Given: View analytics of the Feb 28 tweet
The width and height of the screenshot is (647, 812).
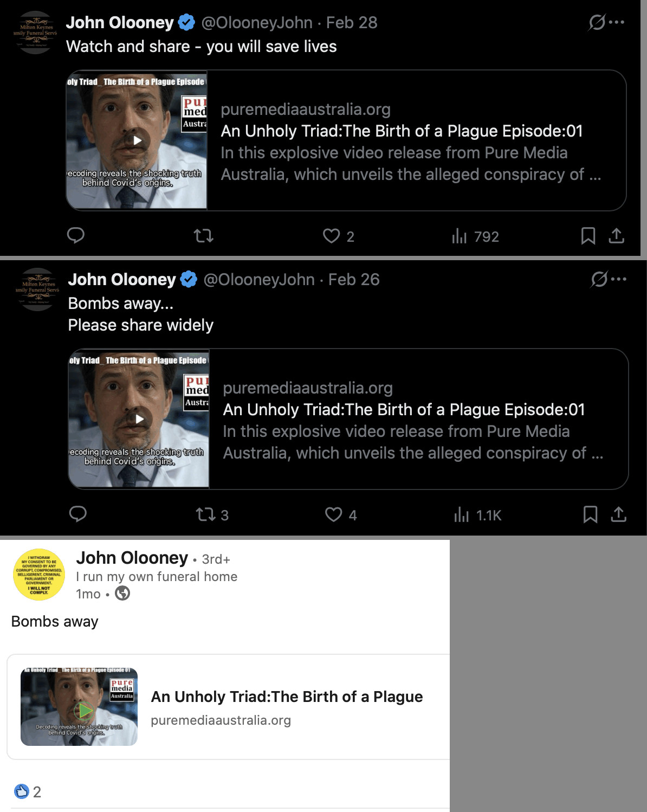Looking at the screenshot, I should pyautogui.click(x=460, y=236).
